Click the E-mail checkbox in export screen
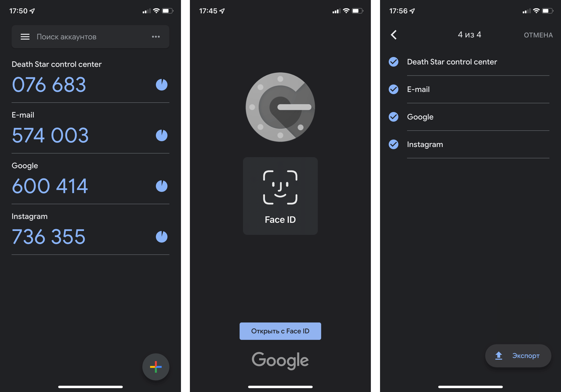561x392 pixels. point(393,89)
